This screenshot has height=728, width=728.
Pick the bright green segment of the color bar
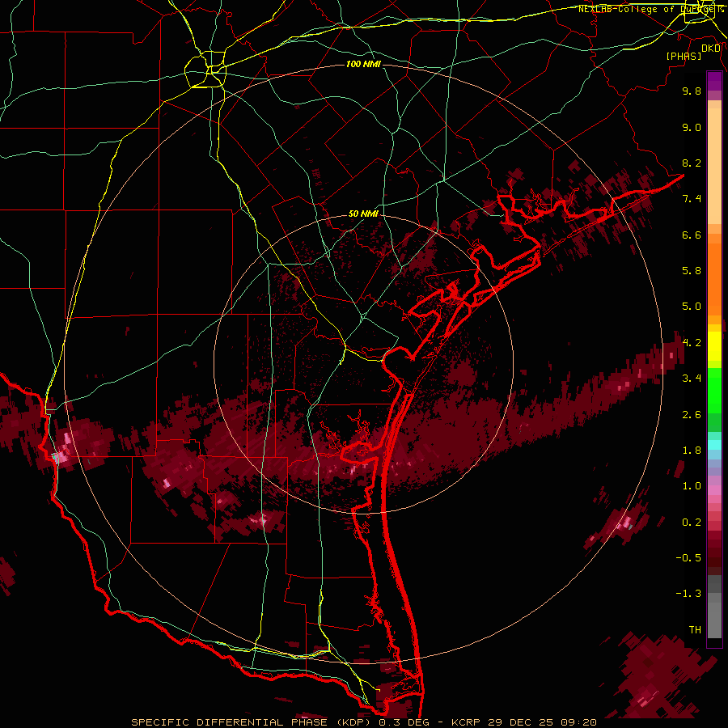(x=714, y=390)
